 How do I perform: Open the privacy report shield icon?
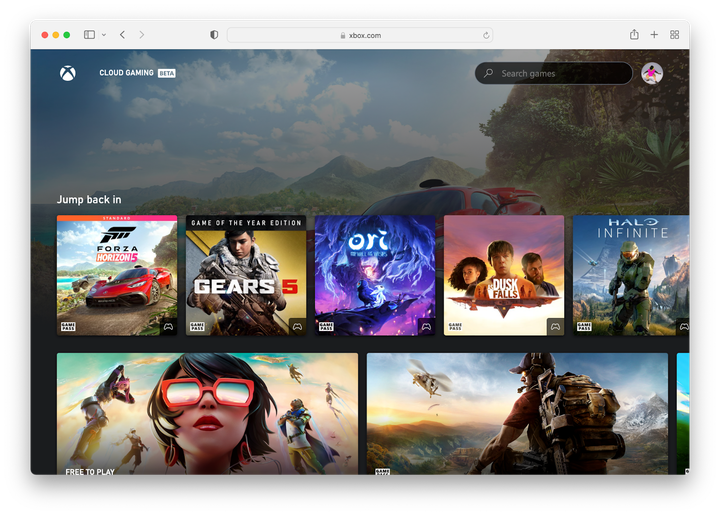coord(214,35)
